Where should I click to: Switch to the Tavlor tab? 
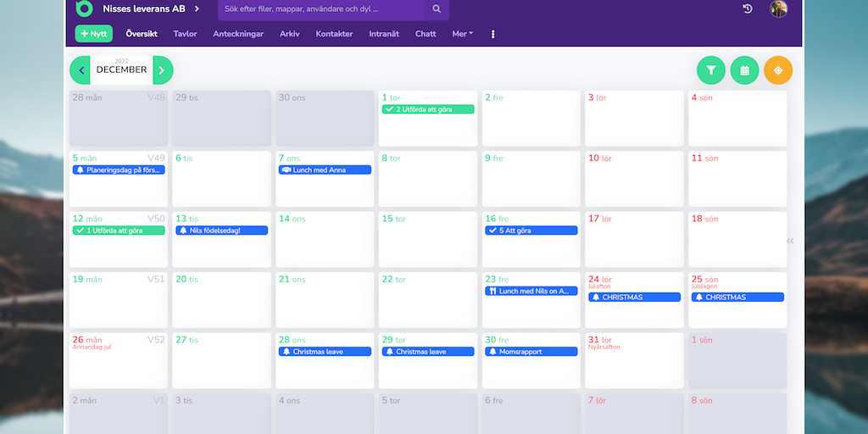[185, 34]
